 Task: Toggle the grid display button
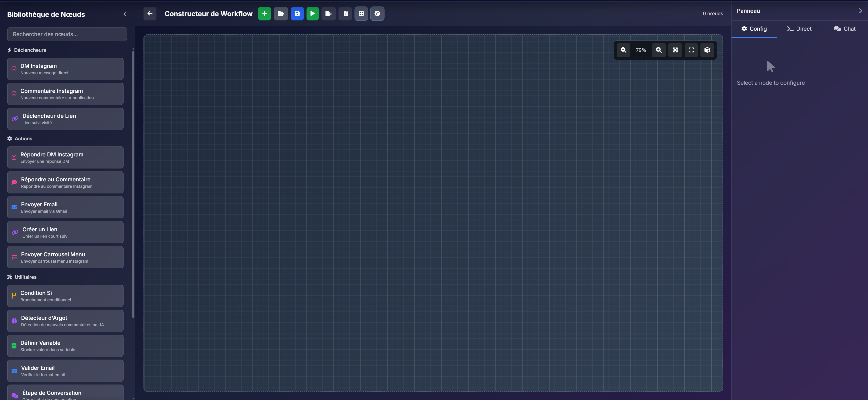(361, 13)
